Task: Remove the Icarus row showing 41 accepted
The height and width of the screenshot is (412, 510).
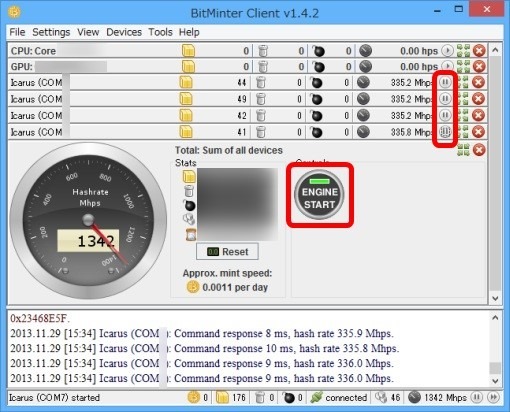Action: (x=478, y=131)
